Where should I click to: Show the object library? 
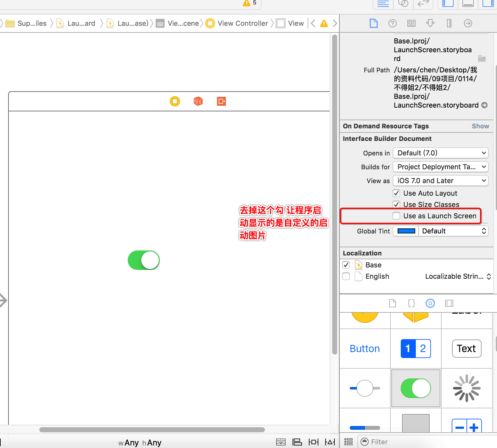430,303
